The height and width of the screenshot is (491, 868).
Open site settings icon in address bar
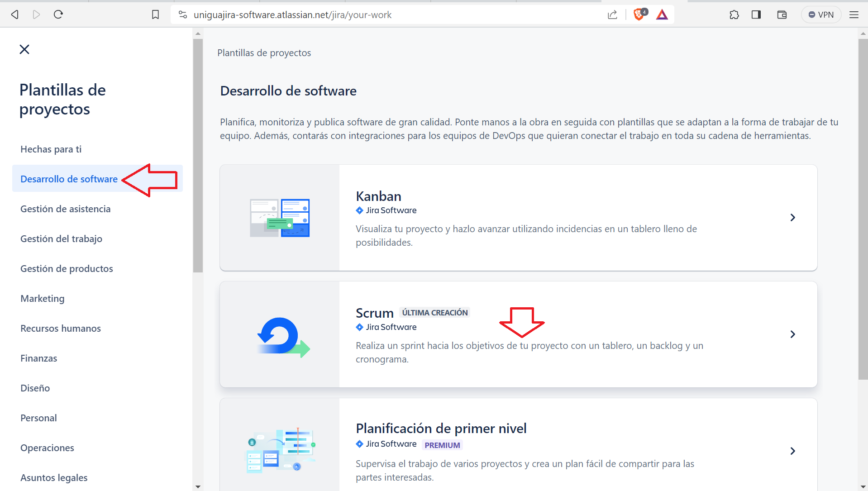coord(182,14)
